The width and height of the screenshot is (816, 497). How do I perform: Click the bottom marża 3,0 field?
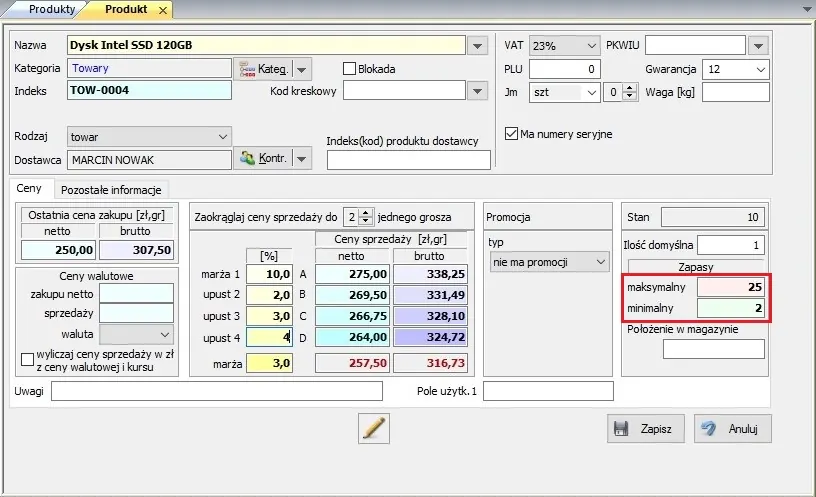point(269,363)
